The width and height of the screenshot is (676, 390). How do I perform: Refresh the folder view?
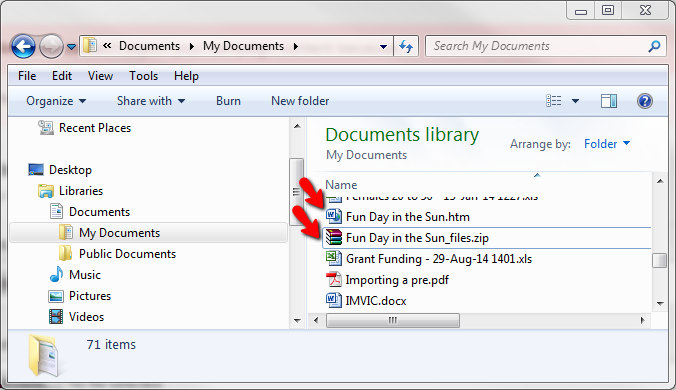(406, 46)
